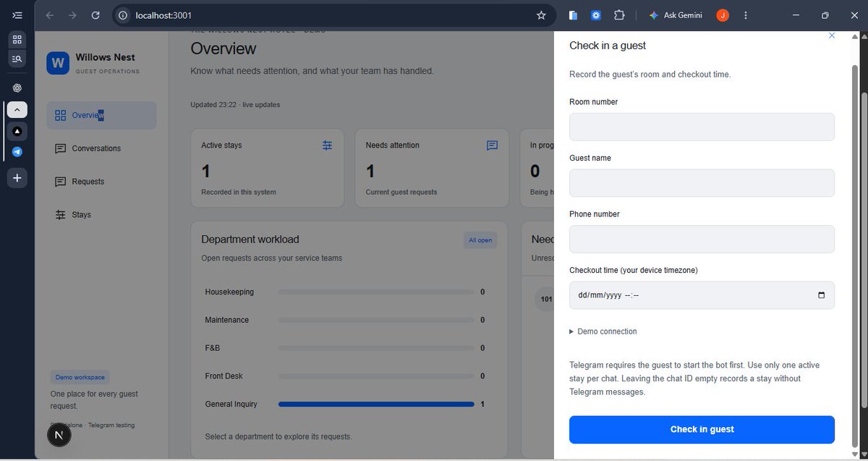Click the Phone number field

pyautogui.click(x=702, y=239)
